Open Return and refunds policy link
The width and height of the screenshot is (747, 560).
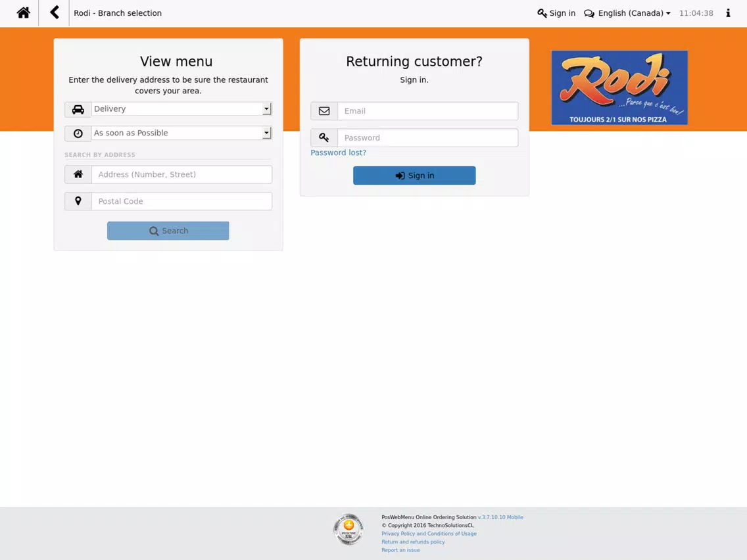pyautogui.click(x=413, y=542)
